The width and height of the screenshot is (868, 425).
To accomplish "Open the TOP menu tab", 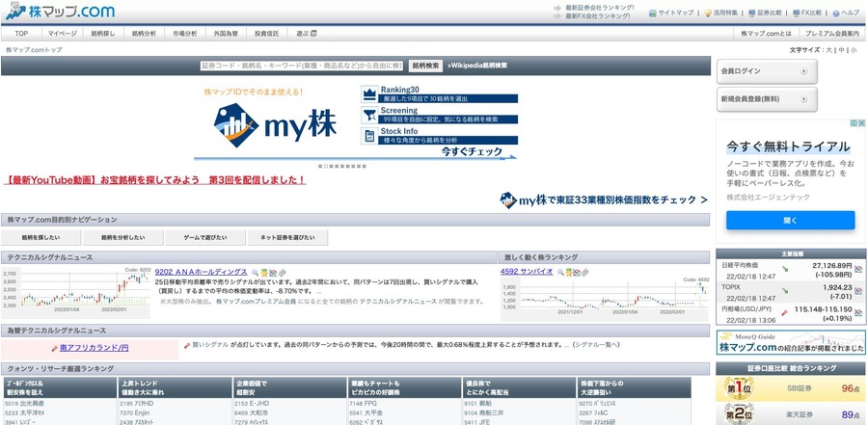I will (x=21, y=34).
